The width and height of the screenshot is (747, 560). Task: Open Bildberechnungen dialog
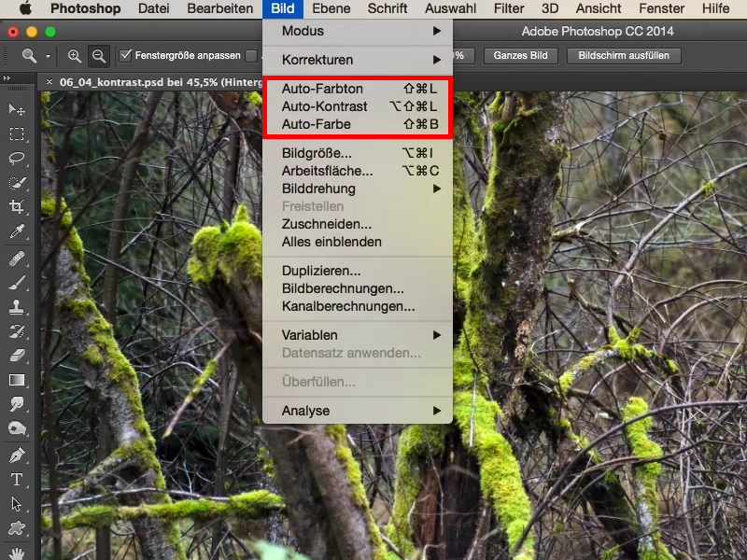[x=358, y=288]
